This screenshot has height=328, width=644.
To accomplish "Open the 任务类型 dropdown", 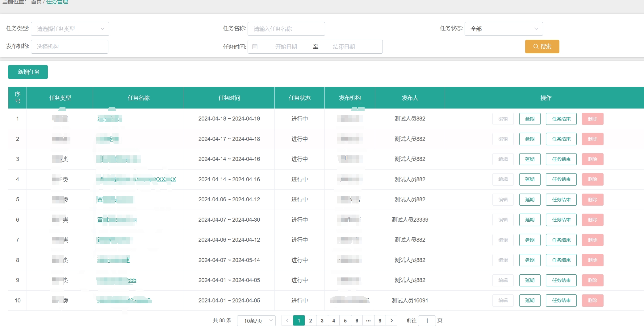I will [x=70, y=29].
